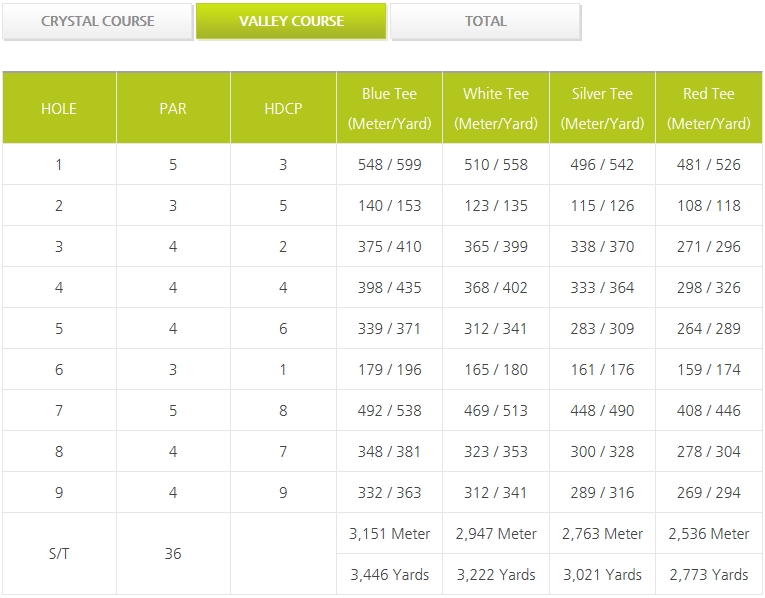Click the Blue Tee column header
The image size is (765, 598).
(389, 108)
